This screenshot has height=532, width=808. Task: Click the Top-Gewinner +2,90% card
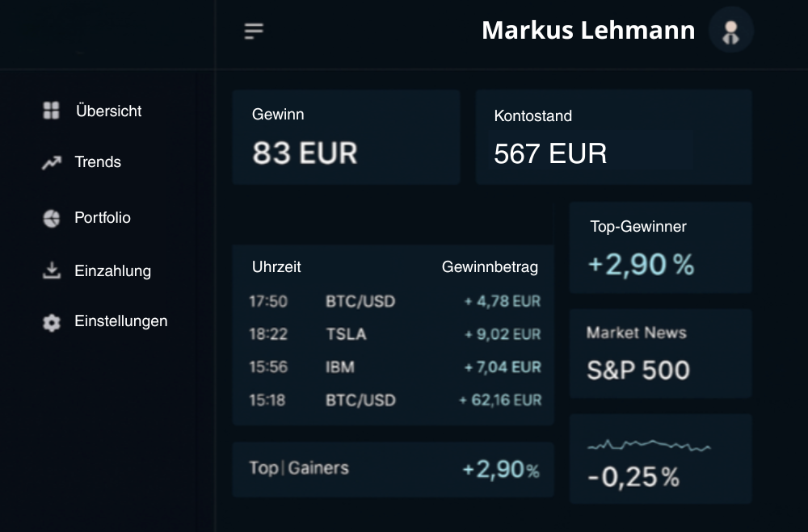pyautogui.click(x=660, y=247)
